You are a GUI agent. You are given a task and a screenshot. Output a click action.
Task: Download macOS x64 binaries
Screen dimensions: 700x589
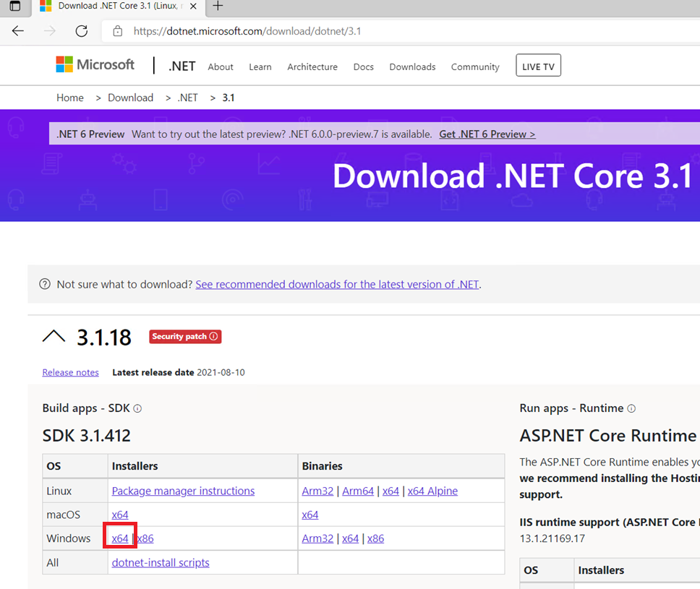(310, 515)
